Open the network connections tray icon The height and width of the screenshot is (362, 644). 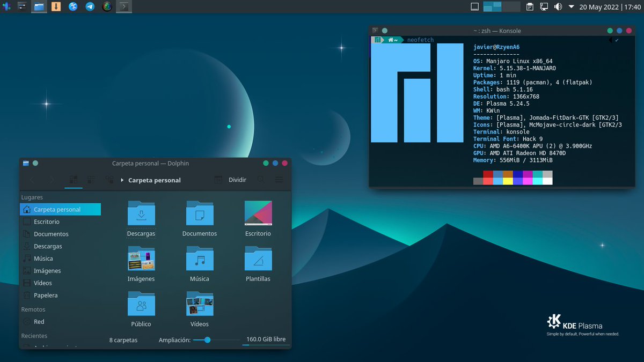tap(544, 7)
